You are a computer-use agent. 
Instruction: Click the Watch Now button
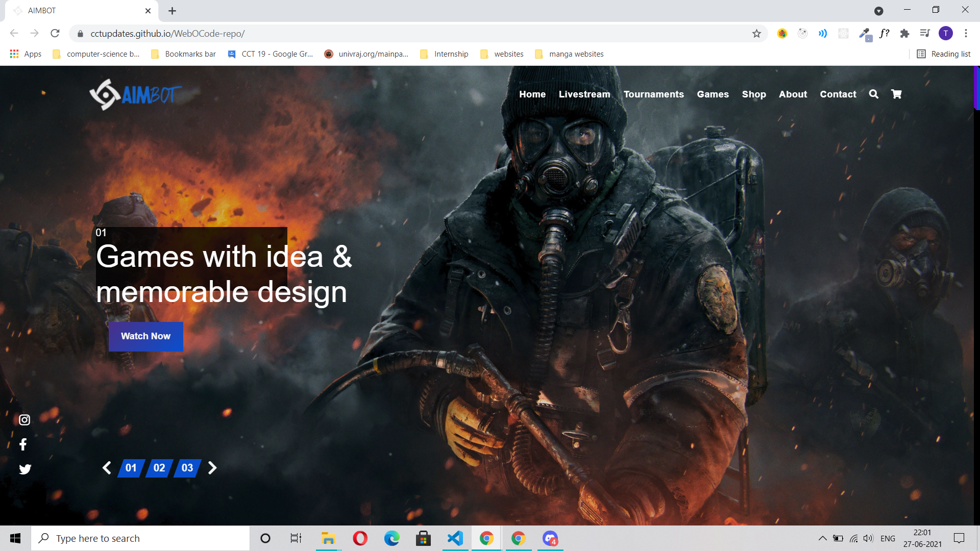[146, 336]
